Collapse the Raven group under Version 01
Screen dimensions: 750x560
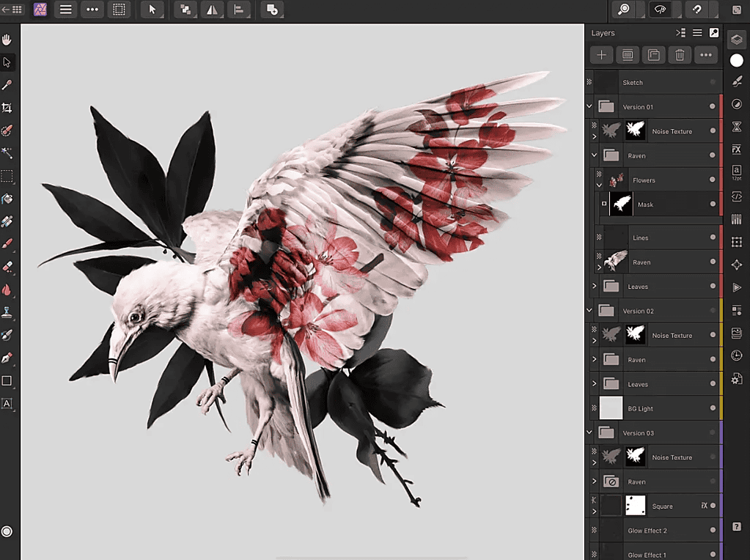pyautogui.click(x=594, y=155)
